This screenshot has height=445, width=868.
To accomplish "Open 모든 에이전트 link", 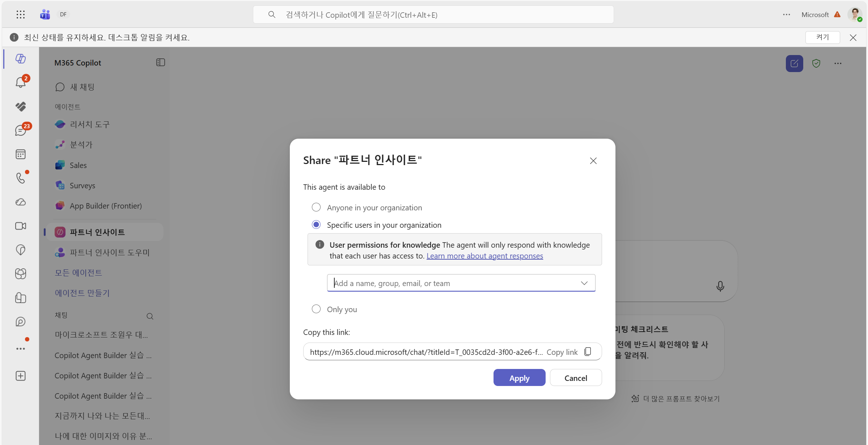I will point(79,272).
